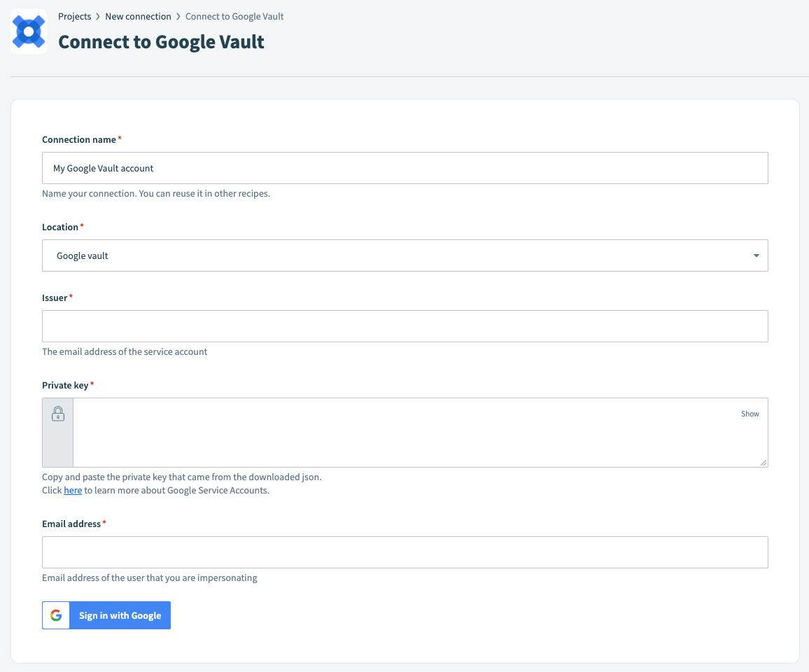
Task: Show the hidden private key using Show
Action: [750, 414]
